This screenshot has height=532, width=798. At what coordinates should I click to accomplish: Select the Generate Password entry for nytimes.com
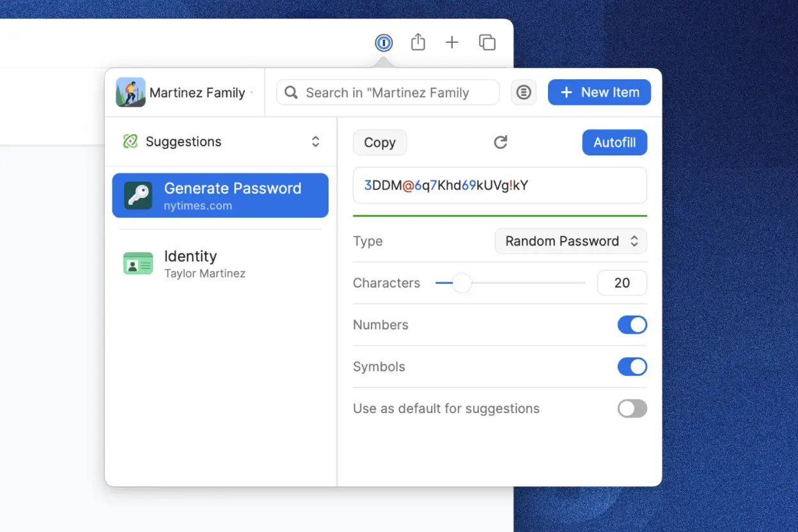tap(221, 195)
